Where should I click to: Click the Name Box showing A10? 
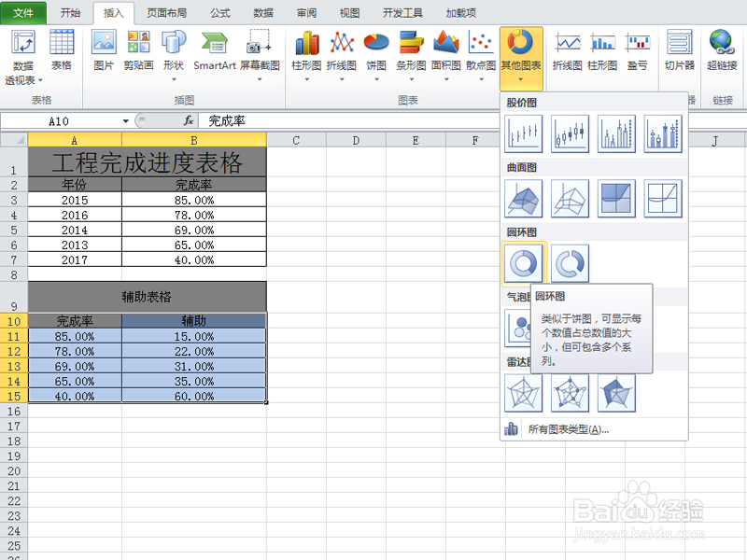coord(59,121)
